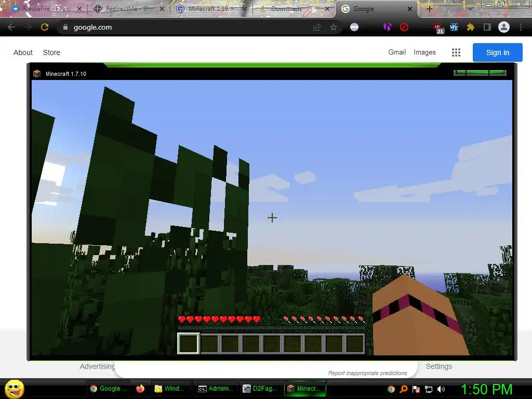Image resolution: width=532 pixels, height=399 pixels.
Task: Click the hunger drumsticks bar
Action: (324, 320)
